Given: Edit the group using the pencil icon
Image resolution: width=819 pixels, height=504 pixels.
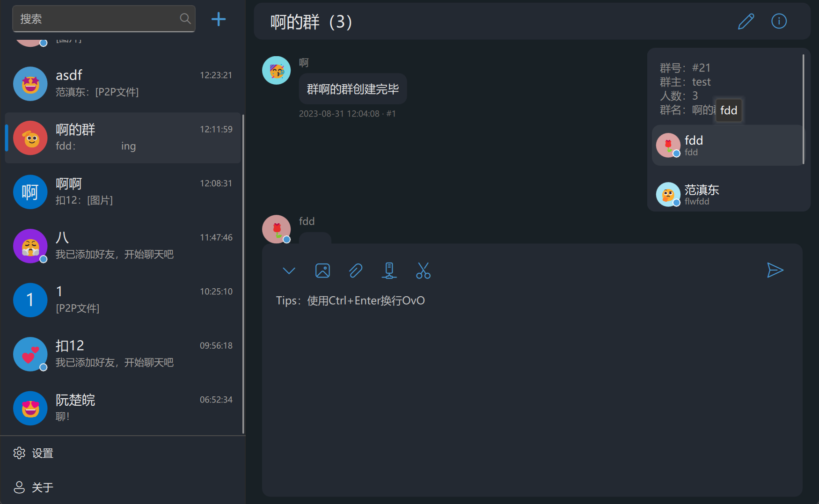Looking at the screenshot, I should [746, 21].
